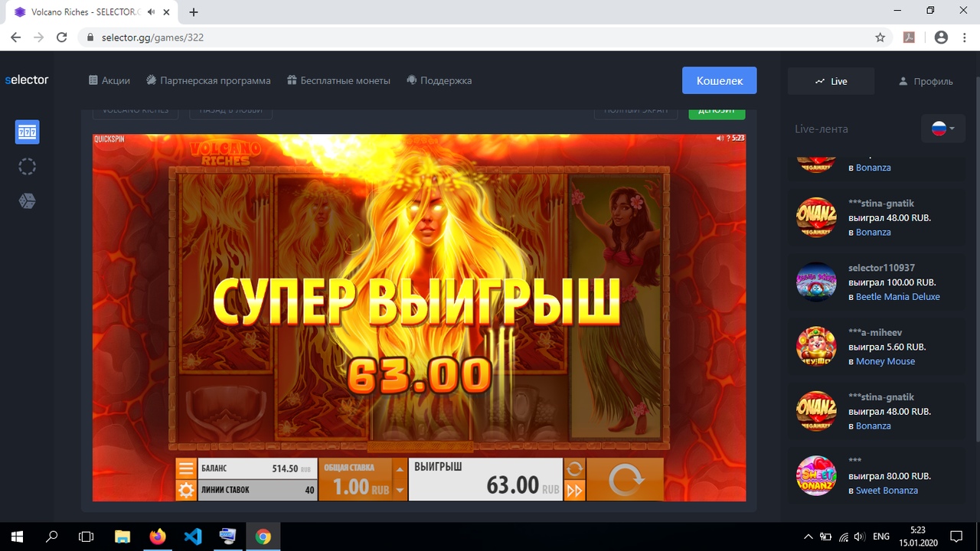
Task: Open the Chrome three-dot menu
Action: coord(964,37)
